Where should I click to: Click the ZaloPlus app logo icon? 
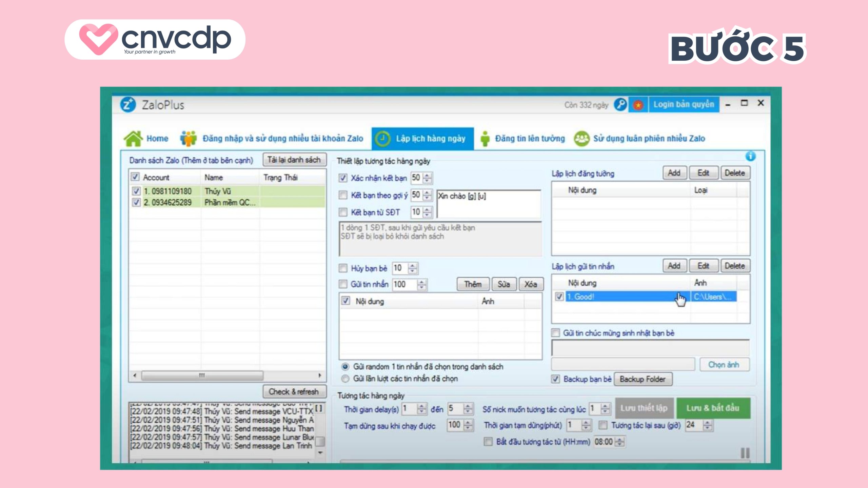[x=128, y=105]
